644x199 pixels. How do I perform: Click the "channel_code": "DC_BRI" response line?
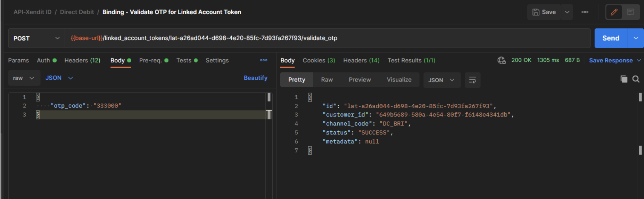point(367,124)
